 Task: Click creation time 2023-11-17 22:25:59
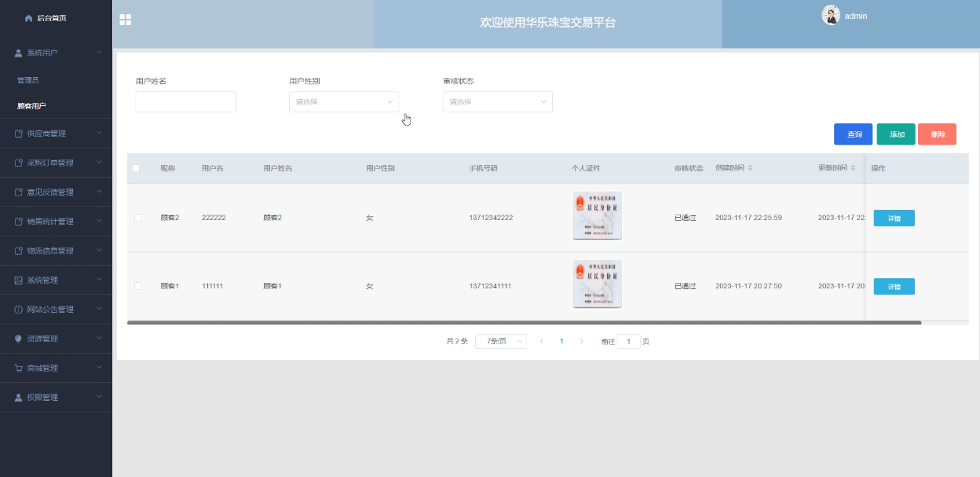point(748,218)
